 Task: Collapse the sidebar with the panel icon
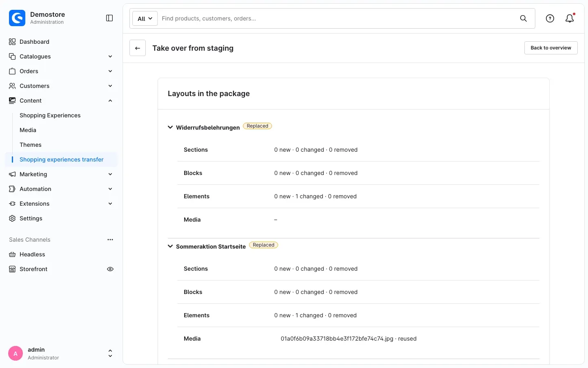[109, 18]
